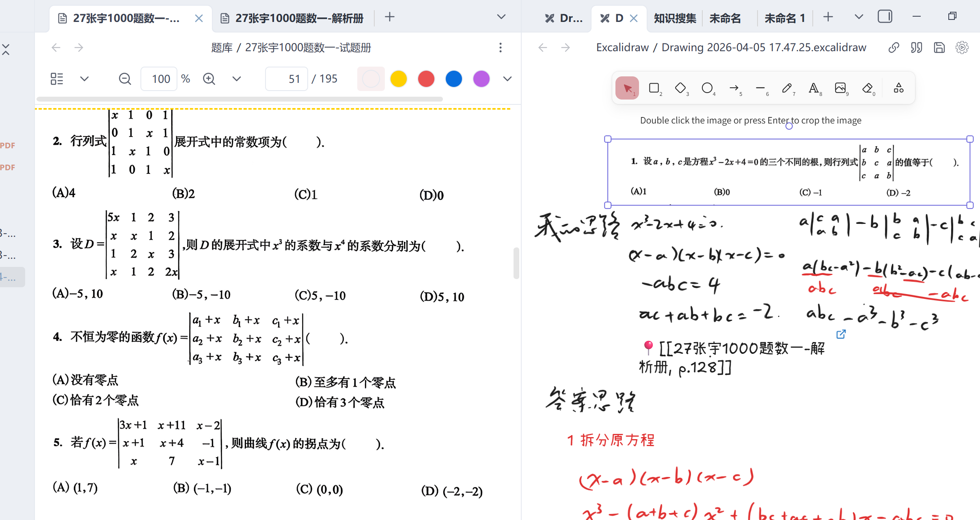Toggle the PDF outline thumbnails view
The height and width of the screenshot is (520, 980).
point(57,79)
